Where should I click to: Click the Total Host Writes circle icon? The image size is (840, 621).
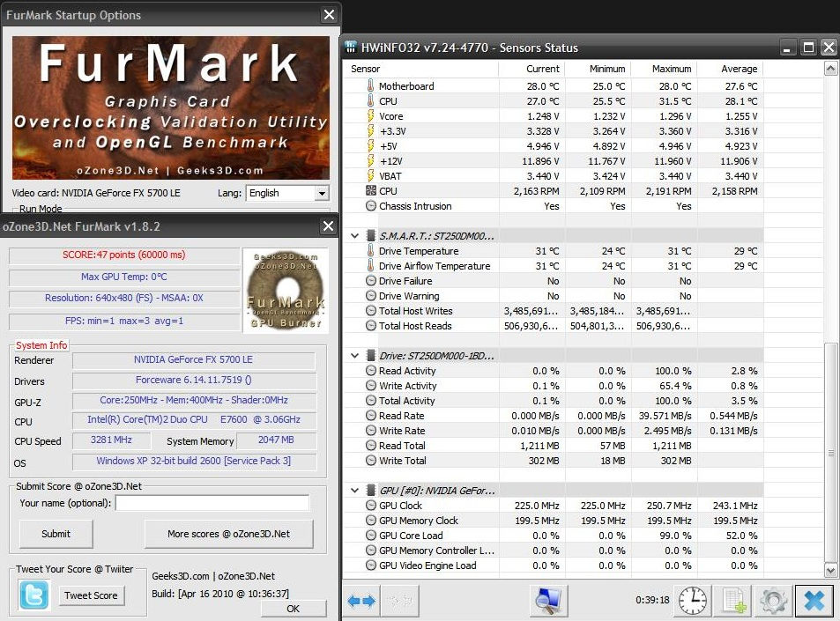point(371,310)
